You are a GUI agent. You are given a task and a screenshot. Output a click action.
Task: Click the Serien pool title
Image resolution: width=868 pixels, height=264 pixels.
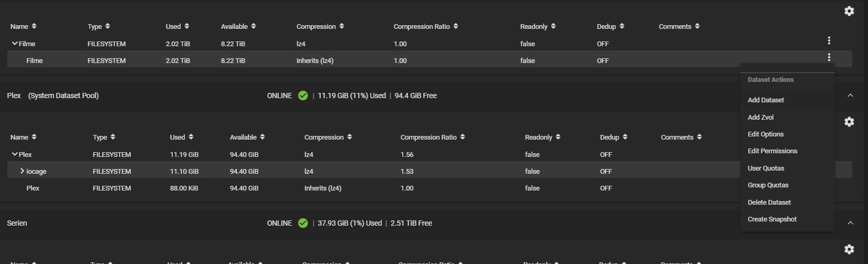pyautogui.click(x=17, y=223)
